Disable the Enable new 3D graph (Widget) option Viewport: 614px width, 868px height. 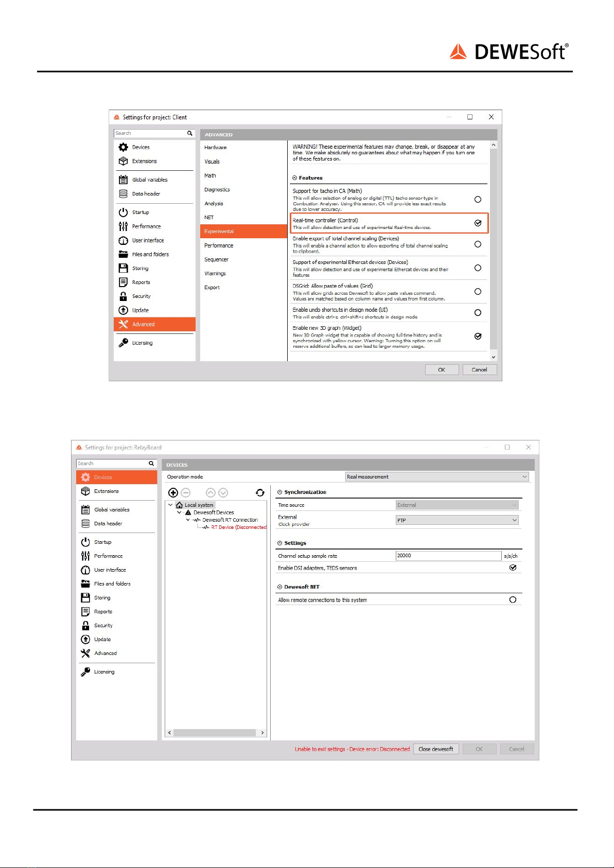tap(478, 336)
